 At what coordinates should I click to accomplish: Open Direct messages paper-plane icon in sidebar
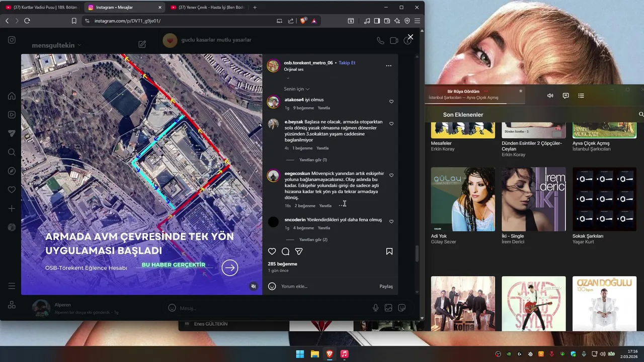(x=12, y=133)
